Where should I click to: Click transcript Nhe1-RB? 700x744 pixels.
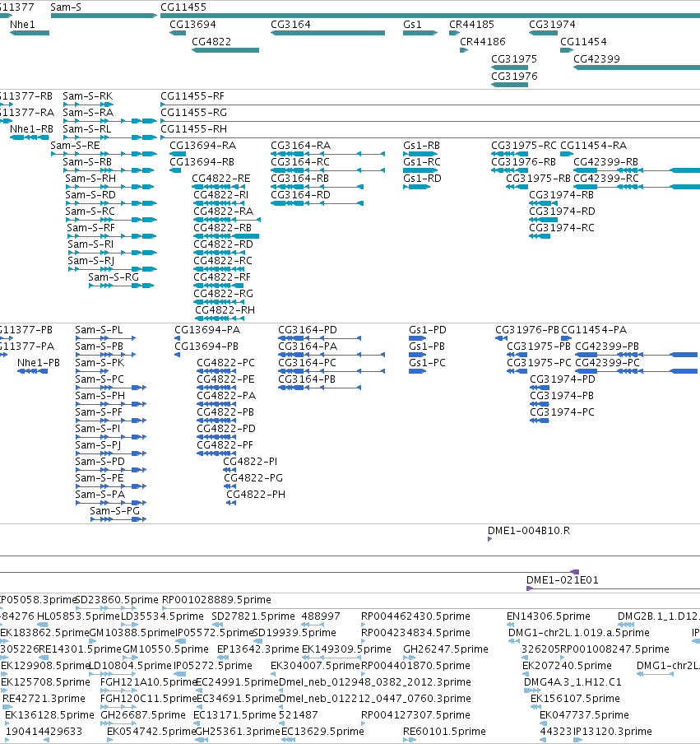click(x=31, y=129)
